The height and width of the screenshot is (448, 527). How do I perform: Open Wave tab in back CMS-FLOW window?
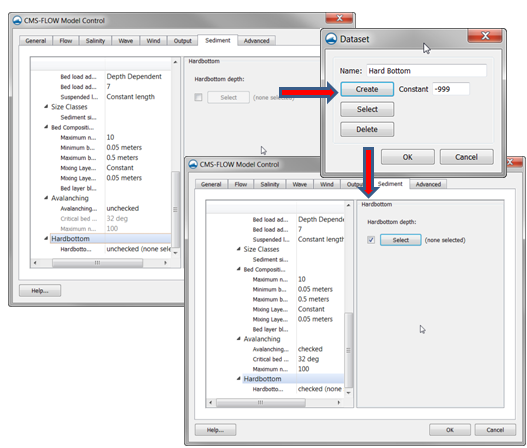[x=125, y=41]
